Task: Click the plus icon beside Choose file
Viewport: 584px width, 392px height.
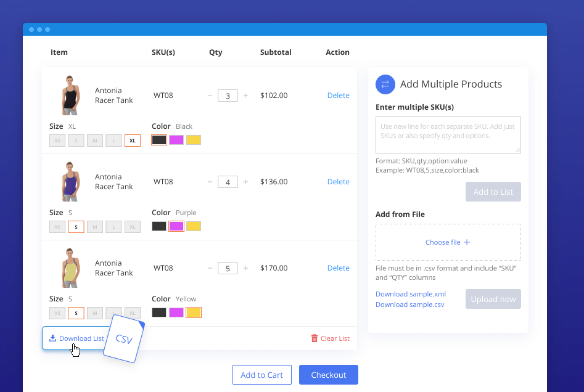Action: point(467,242)
